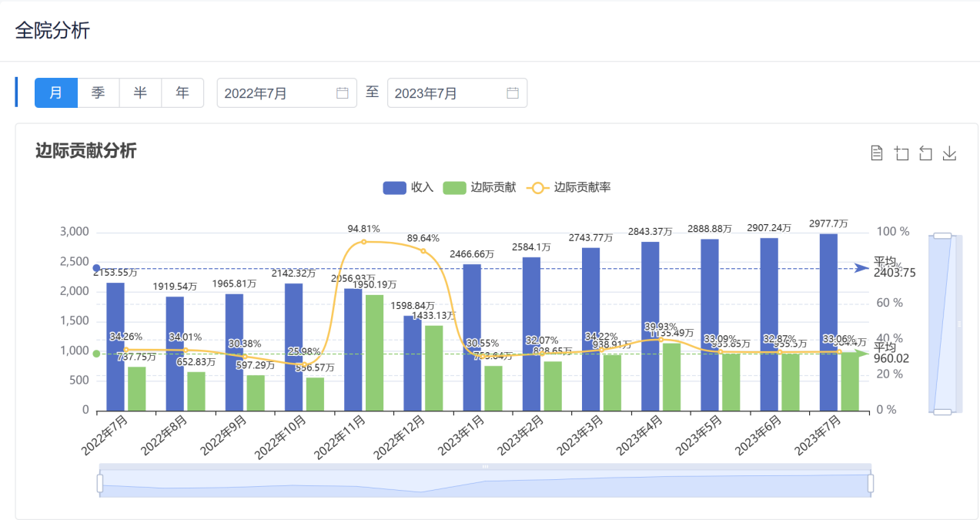Switch to 季 period tab

coord(99,92)
